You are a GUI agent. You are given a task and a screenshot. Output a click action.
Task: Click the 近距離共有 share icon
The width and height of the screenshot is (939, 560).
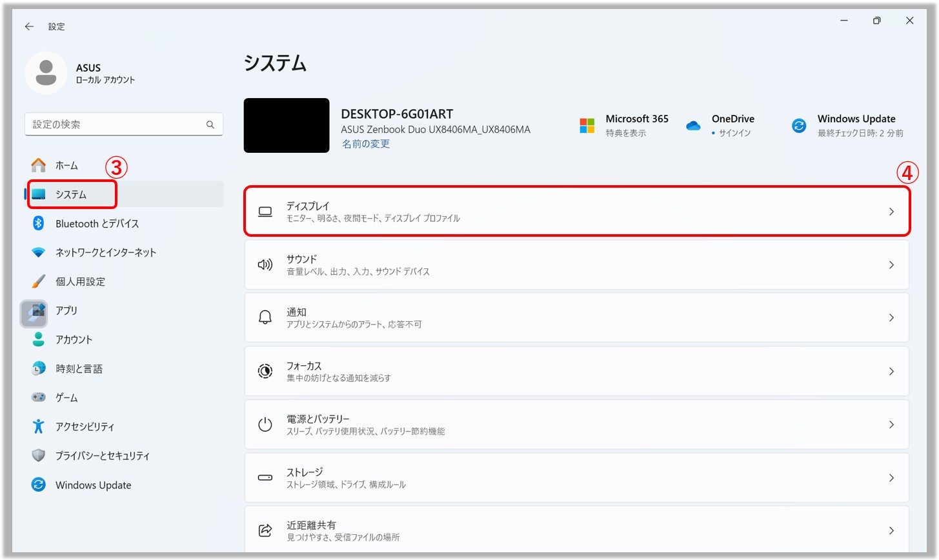[265, 530]
